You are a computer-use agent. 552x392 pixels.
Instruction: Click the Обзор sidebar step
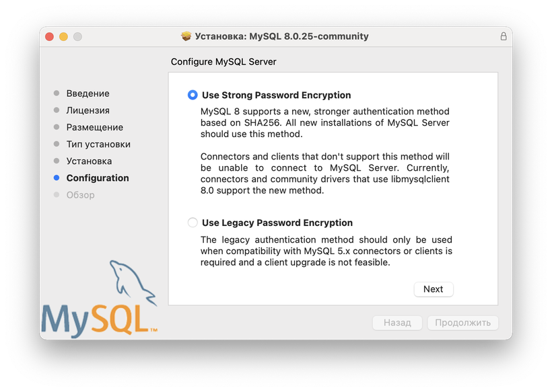click(80, 195)
